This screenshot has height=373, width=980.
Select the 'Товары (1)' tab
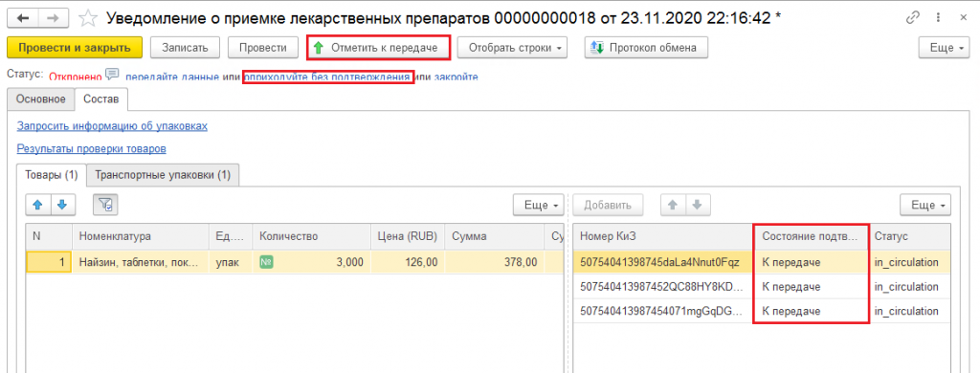[x=52, y=176]
